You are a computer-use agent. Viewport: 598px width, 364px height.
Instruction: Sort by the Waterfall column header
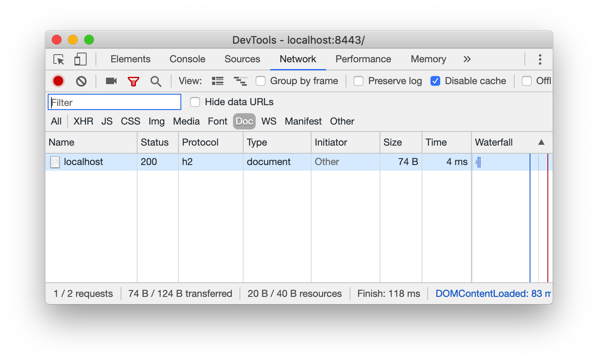(512, 142)
